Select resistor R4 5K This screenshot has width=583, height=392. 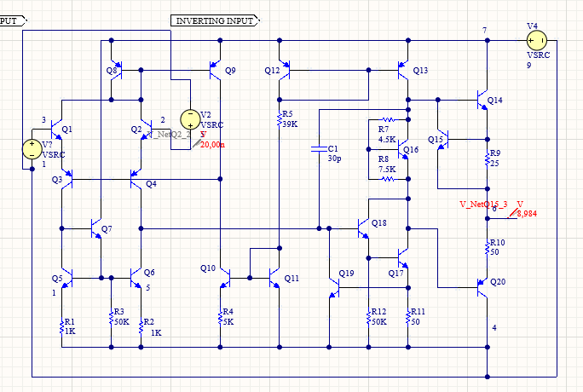pyautogui.click(x=220, y=317)
